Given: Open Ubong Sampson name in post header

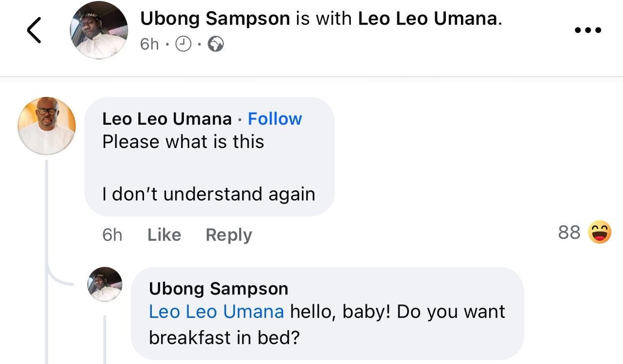Looking at the screenshot, I should point(215,19).
